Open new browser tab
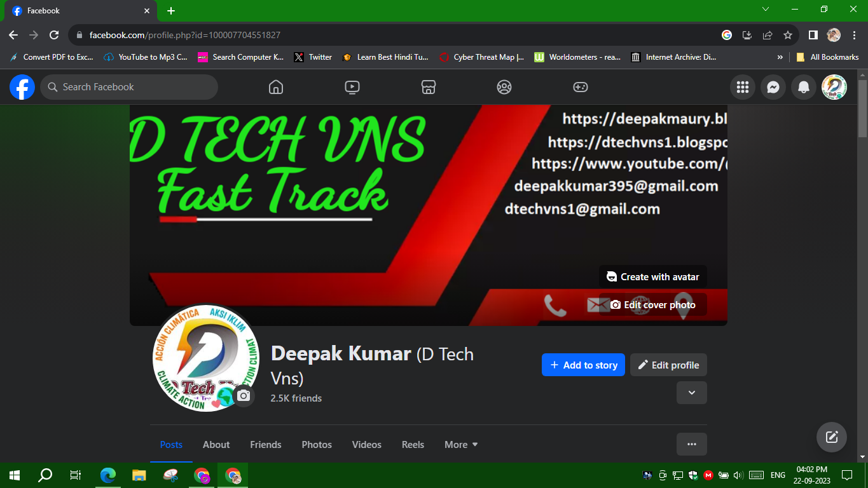 tap(171, 11)
